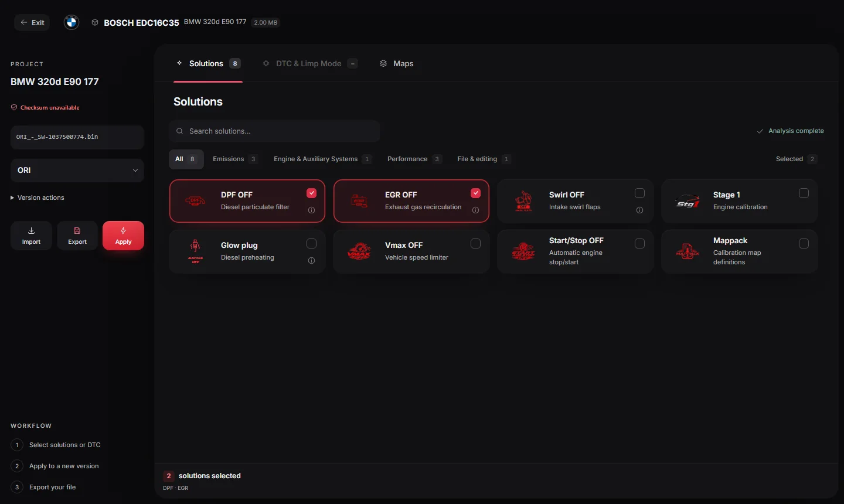844x504 pixels.
Task: Click the Vmax OFF icon
Action: click(359, 251)
